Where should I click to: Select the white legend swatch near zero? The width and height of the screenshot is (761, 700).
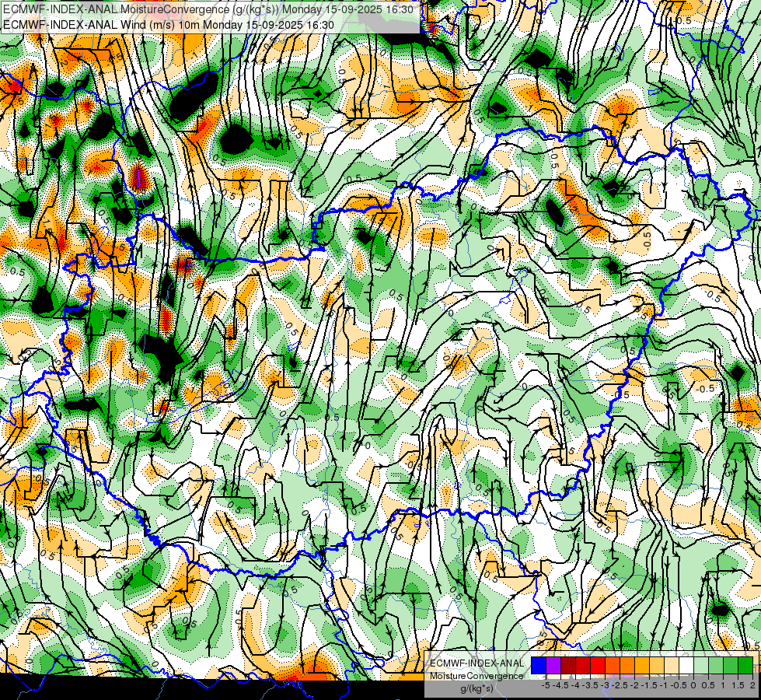686,666
